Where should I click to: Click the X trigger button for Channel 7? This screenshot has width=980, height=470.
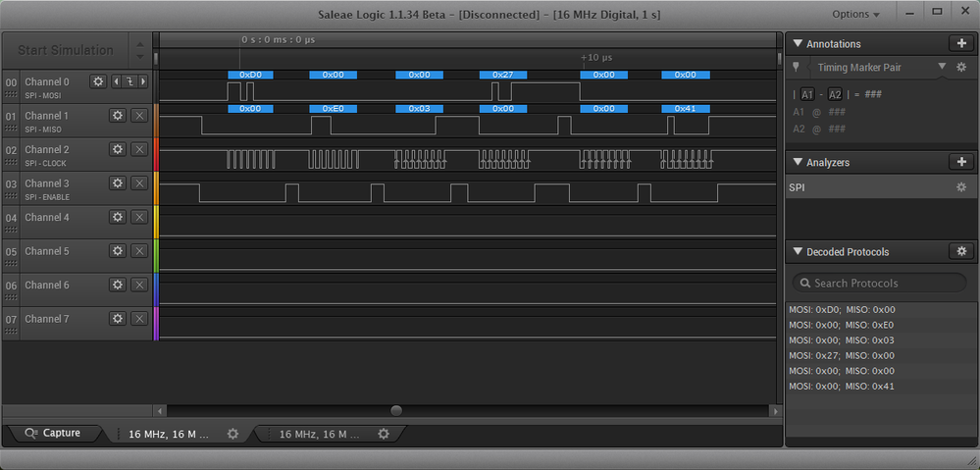(x=139, y=318)
